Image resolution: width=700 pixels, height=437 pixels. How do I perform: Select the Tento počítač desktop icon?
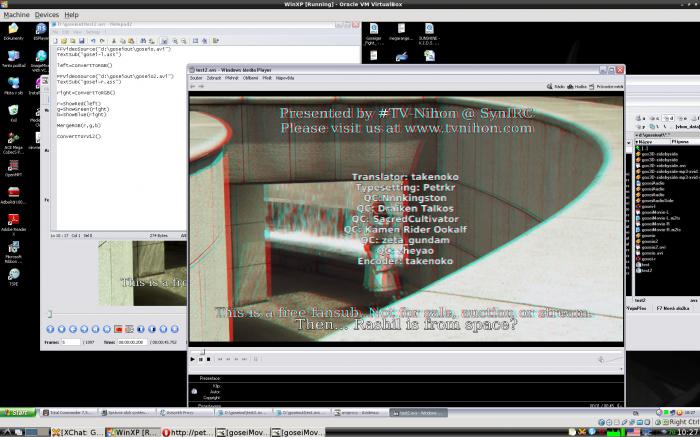click(13, 58)
